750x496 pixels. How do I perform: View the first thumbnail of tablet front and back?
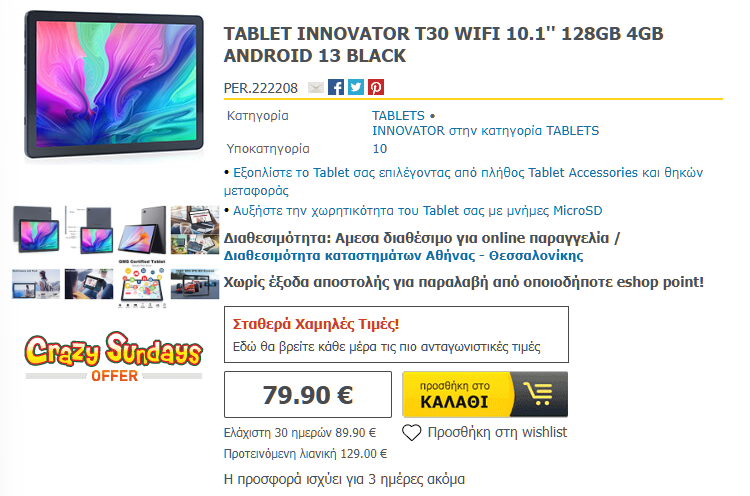36,230
